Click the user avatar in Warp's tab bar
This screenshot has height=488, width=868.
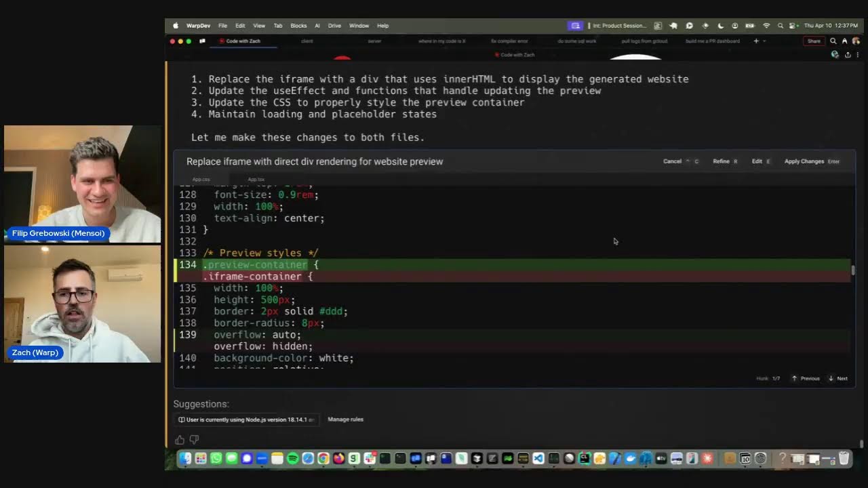856,41
